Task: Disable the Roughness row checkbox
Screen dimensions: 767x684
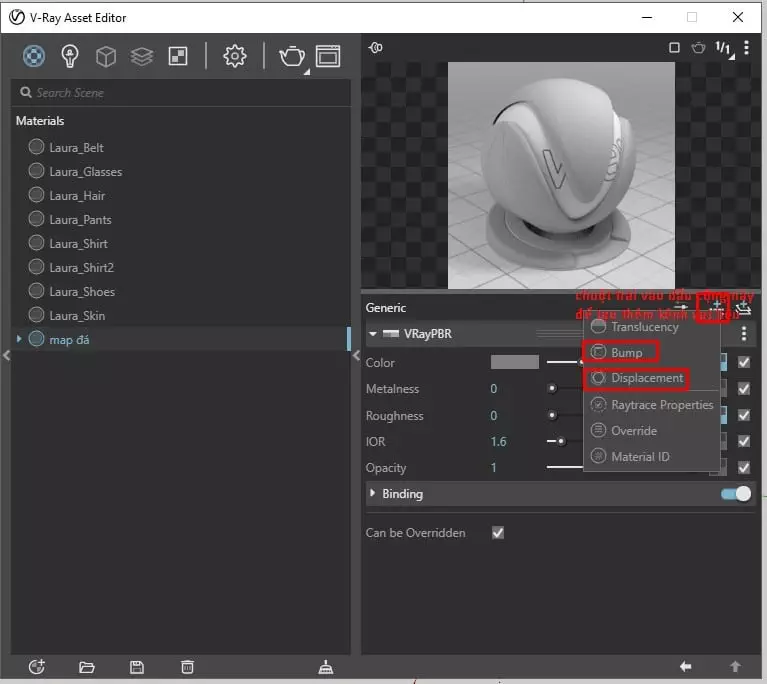Action: click(x=744, y=415)
